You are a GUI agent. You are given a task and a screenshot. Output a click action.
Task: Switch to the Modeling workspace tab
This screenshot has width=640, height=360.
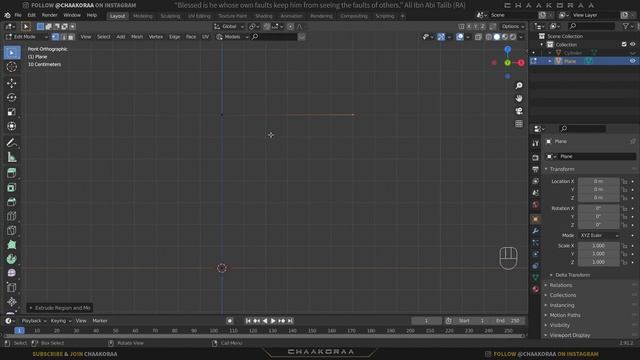tap(142, 16)
